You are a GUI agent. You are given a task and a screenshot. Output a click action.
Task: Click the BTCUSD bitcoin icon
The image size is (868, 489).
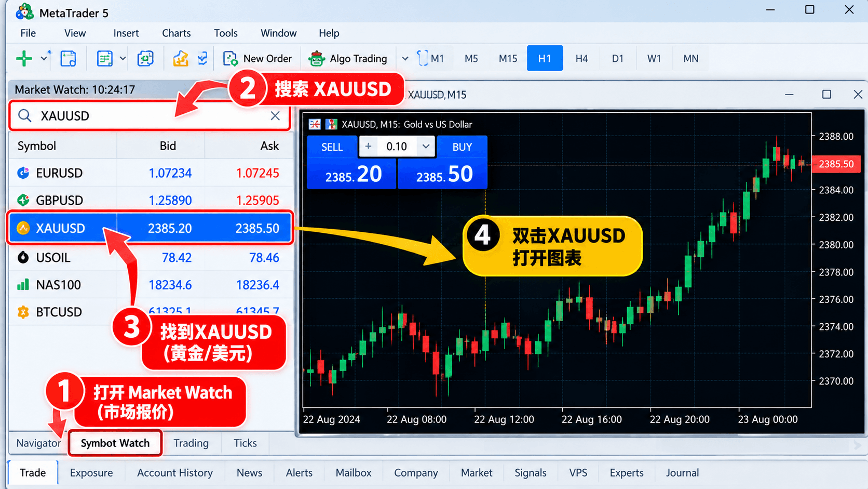[23, 312]
